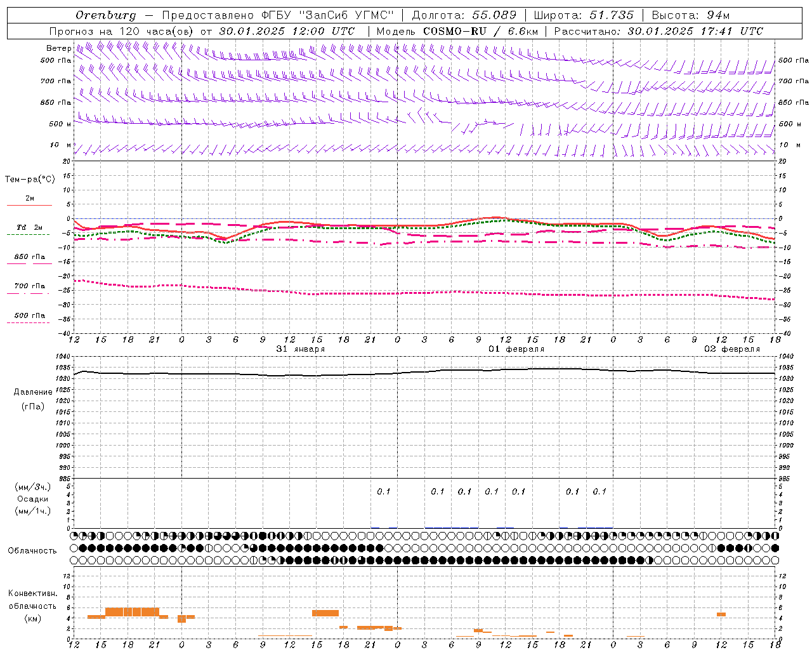Click the Осадки precipitation label

pyautogui.click(x=33, y=500)
